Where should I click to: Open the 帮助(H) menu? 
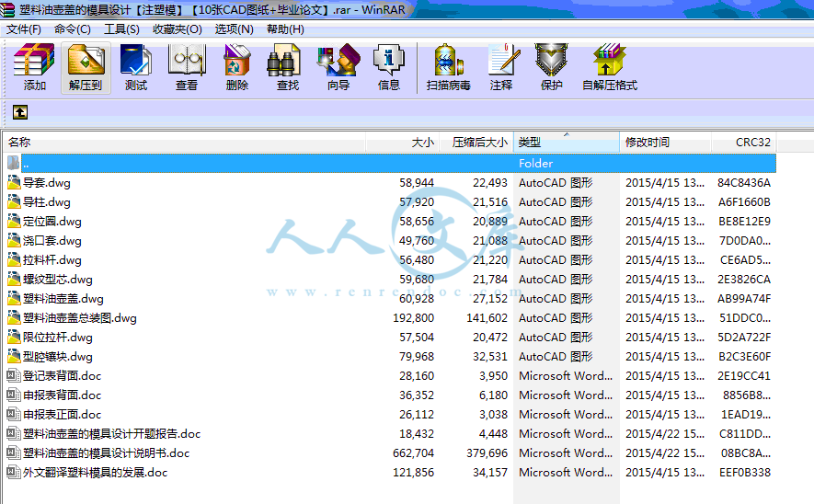pos(285,29)
